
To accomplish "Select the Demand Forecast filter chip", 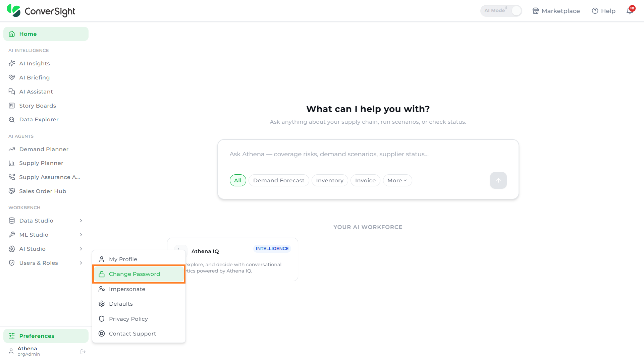I will click(279, 180).
